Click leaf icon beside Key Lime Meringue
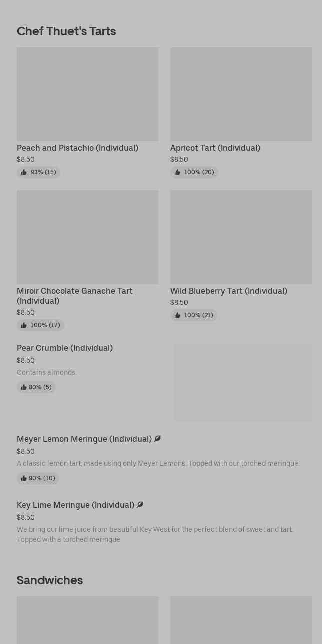The height and width of the screenshot is (644, 322). pyautogui.click(x=140, y=505)
